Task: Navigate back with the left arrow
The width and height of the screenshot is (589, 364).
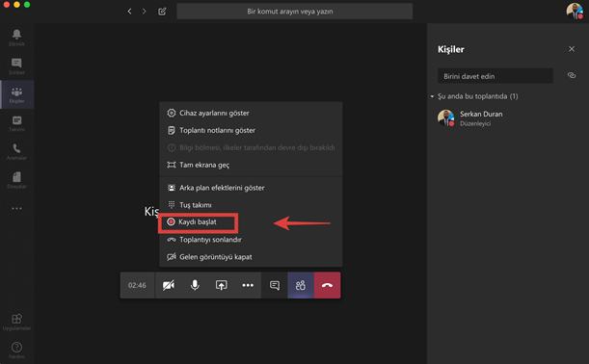Action: [129, 12]
